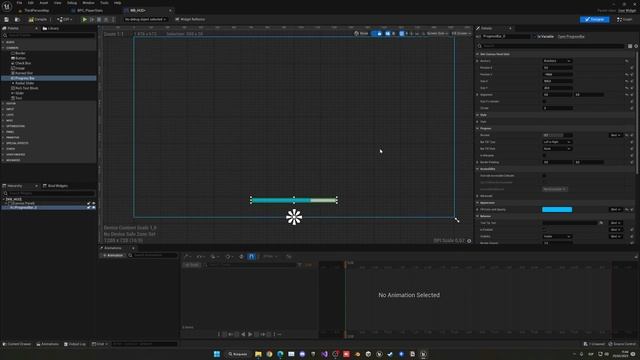Screen dimensions: 640x360
Task: Select Border in the Palette list
Action: [20, 53]
